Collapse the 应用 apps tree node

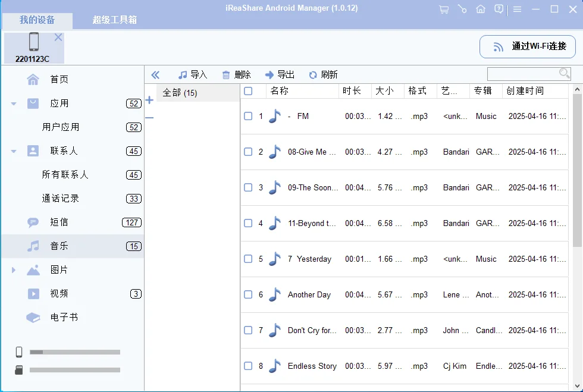pyautogui.click(x=14, y=104)
